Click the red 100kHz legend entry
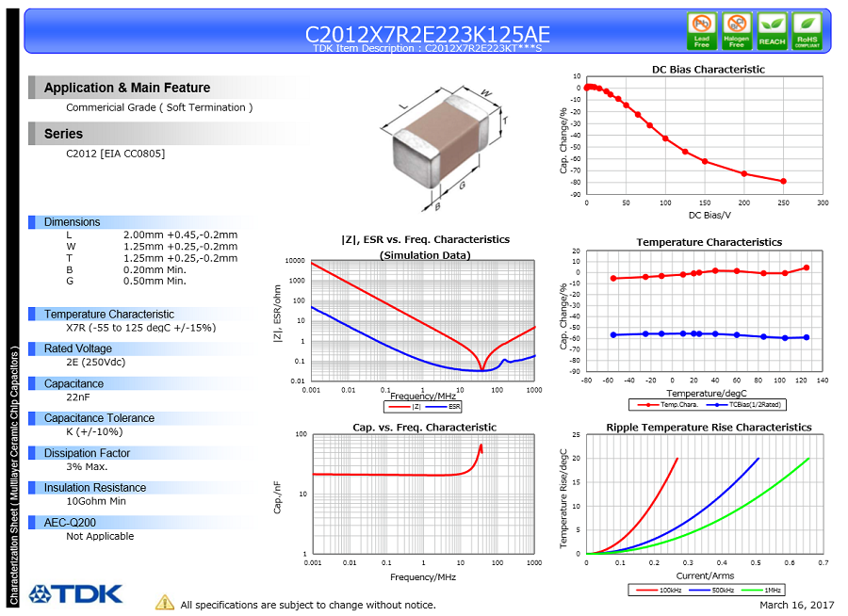 point(659,590)
